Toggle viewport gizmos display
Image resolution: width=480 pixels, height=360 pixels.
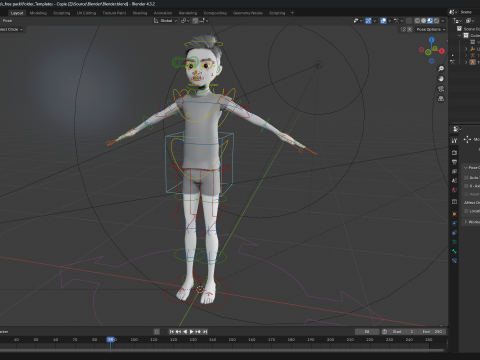point(368,21)
